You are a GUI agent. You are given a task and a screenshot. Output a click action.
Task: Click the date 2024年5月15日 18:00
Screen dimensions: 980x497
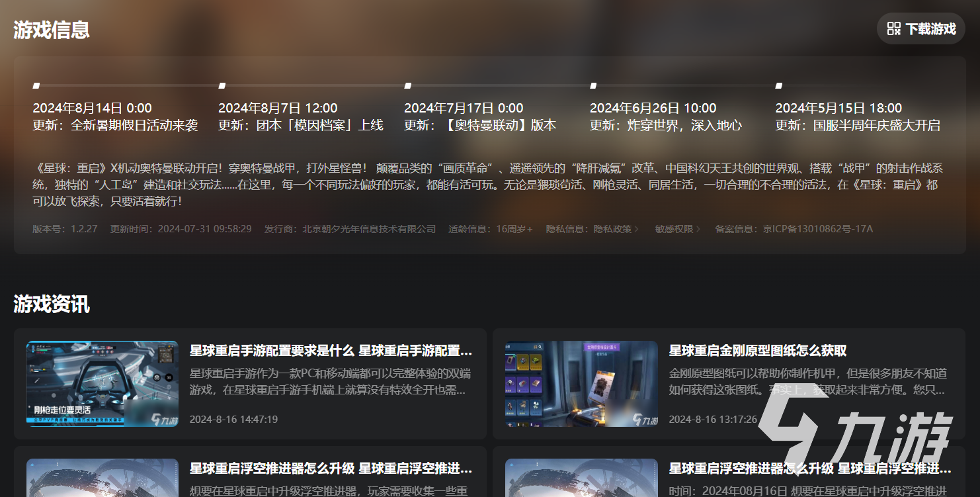click(x=838, y=108)
